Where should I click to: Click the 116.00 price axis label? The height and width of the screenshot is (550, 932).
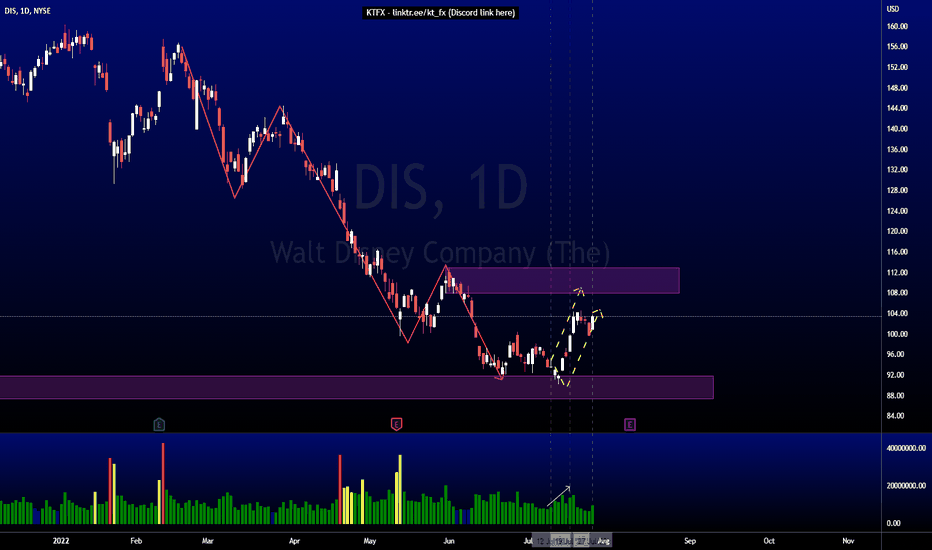click(x=897, y=252)
